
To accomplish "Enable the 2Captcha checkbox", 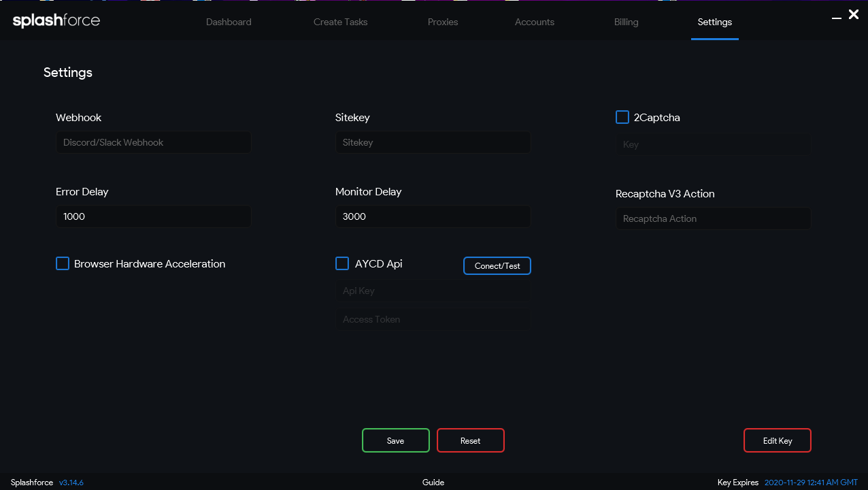I will tap(622, 117).
